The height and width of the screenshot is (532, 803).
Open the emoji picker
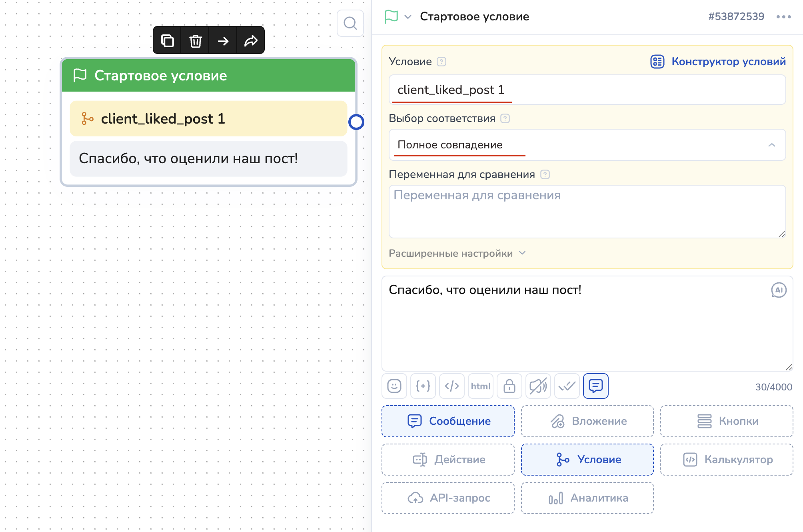(394, 386)
